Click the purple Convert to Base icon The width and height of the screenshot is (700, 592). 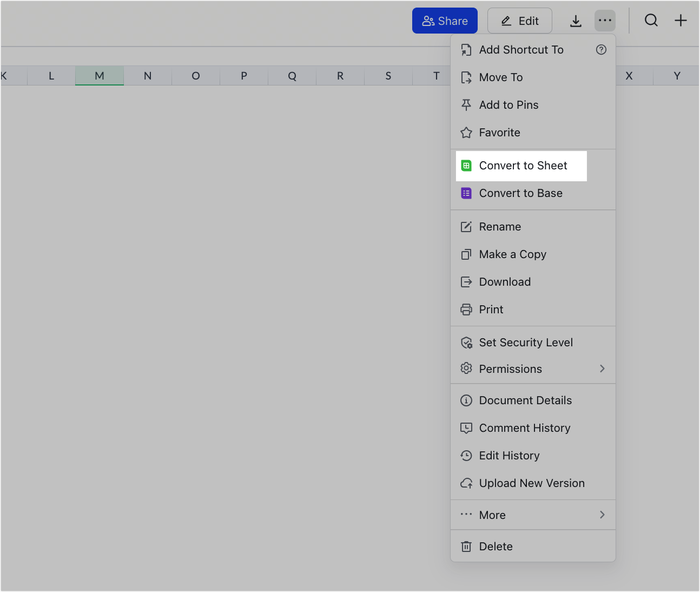pos(466,193)
